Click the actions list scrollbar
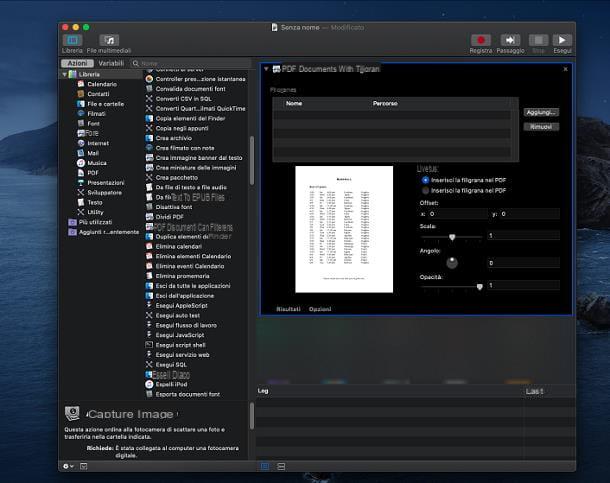The width and height of the screenshot is (610, 483). (x=252, y=161)
